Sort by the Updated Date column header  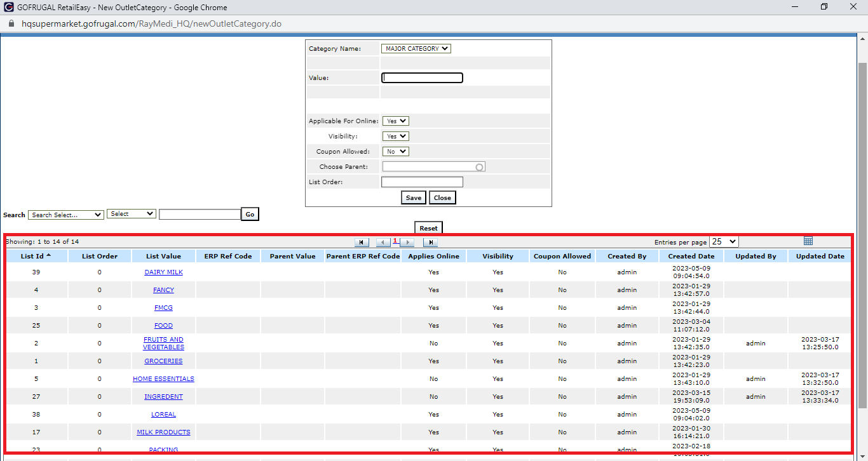(x=820, y=257)
